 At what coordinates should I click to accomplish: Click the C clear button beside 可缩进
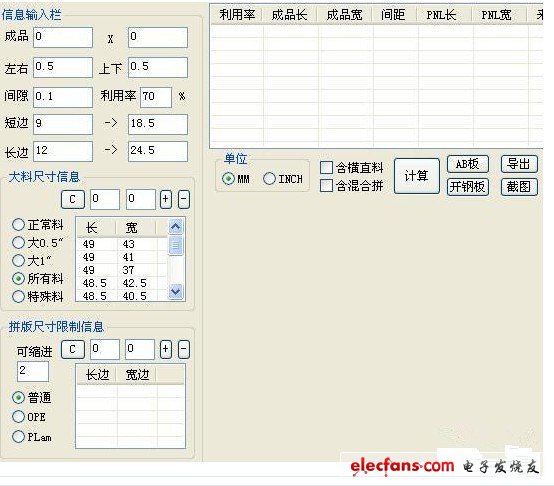(73, 350)
